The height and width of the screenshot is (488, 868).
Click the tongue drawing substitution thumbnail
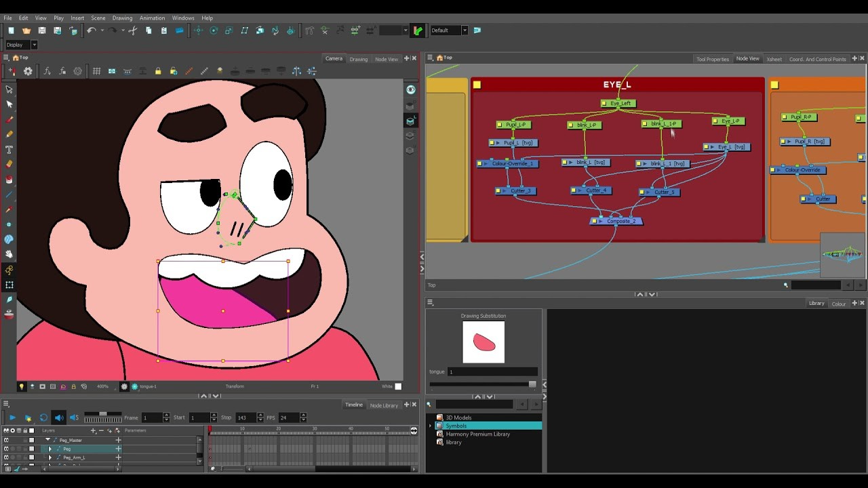point(484,342)
